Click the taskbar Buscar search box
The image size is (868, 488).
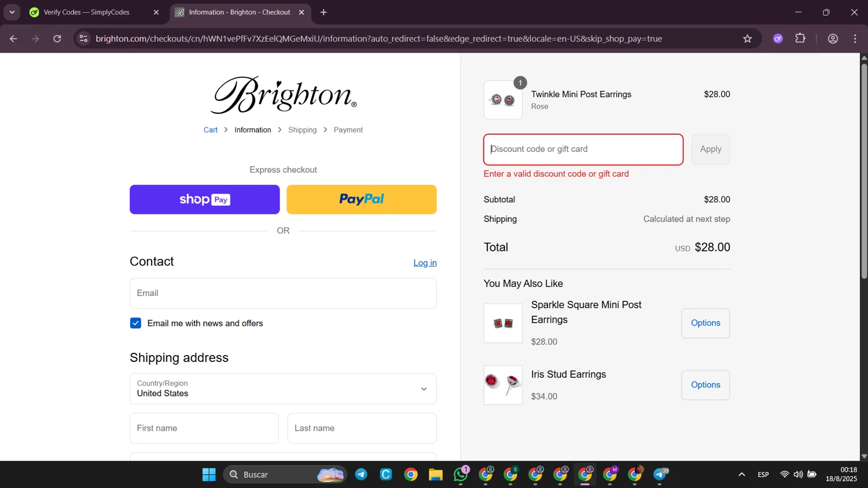(285, 475)
